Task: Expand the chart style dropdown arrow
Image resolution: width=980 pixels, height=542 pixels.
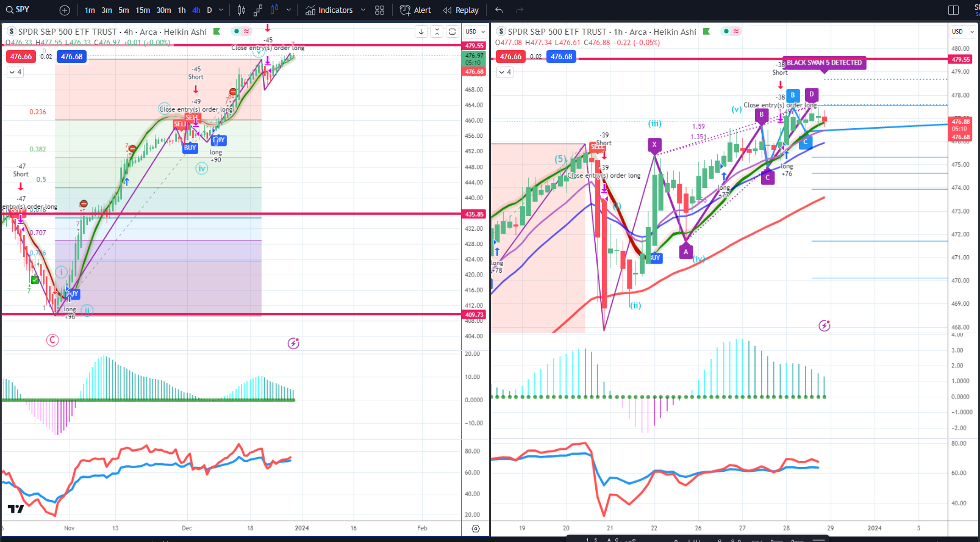Action: 288,10
